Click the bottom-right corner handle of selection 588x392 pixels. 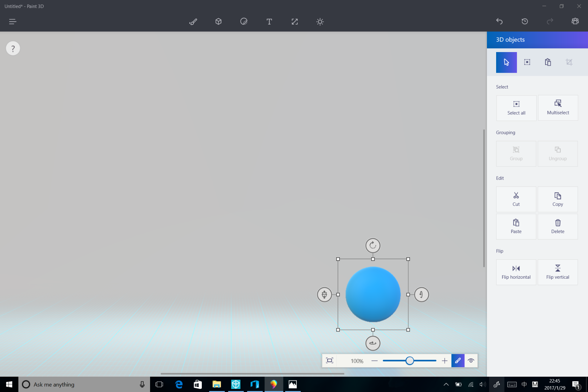[408, 330]
